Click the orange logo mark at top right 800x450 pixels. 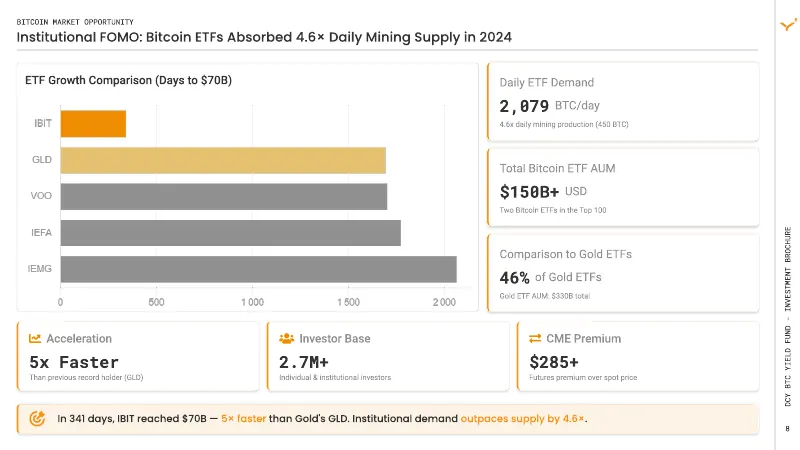(788, 24)
